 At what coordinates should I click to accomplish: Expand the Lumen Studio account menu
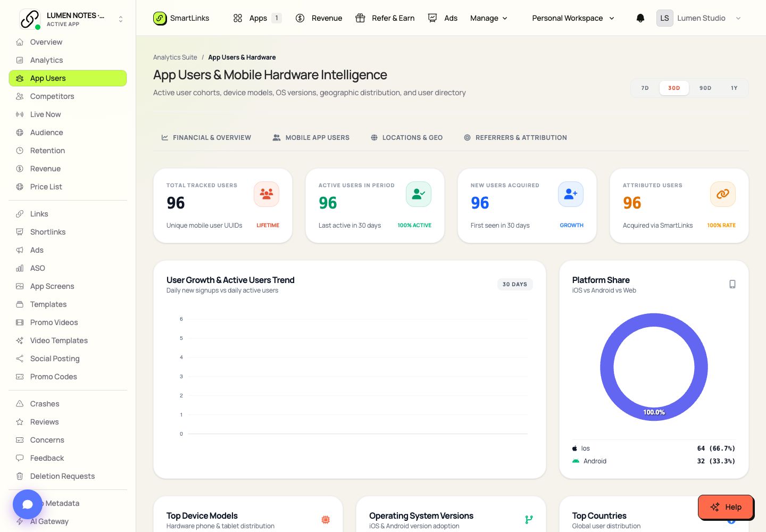[699, 18]
